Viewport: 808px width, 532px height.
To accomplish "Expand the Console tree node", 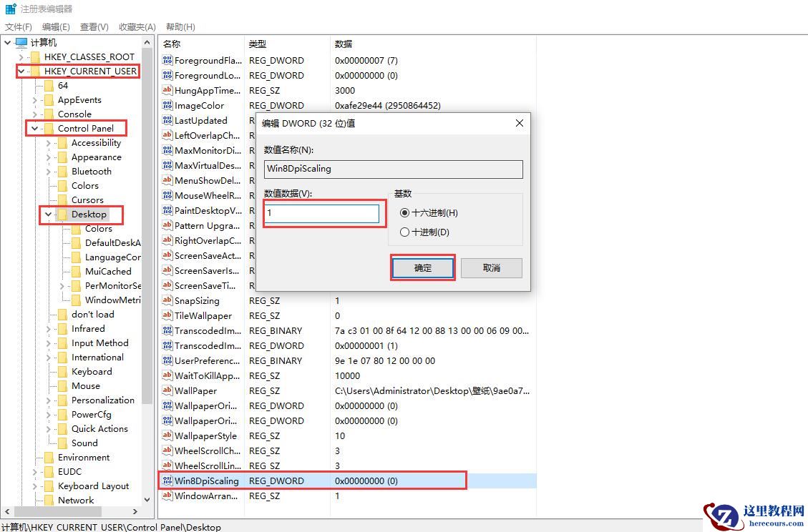I will coord(35,114).
